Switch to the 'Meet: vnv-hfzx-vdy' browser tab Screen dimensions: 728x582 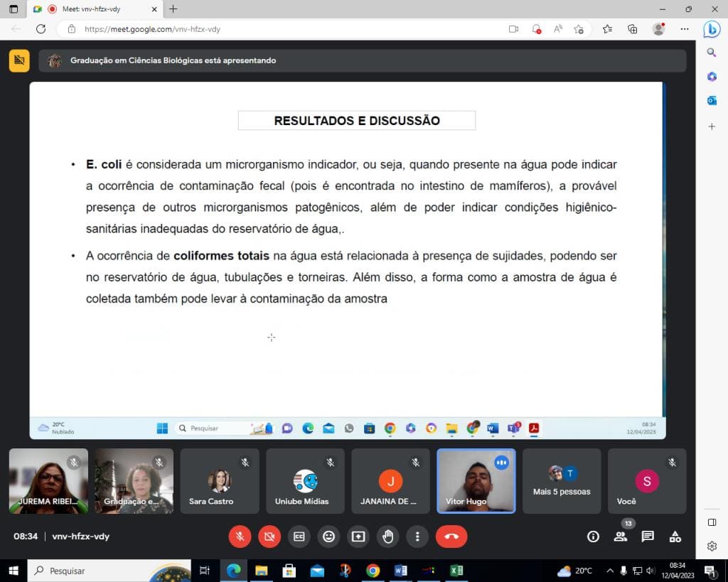[95, 9]
